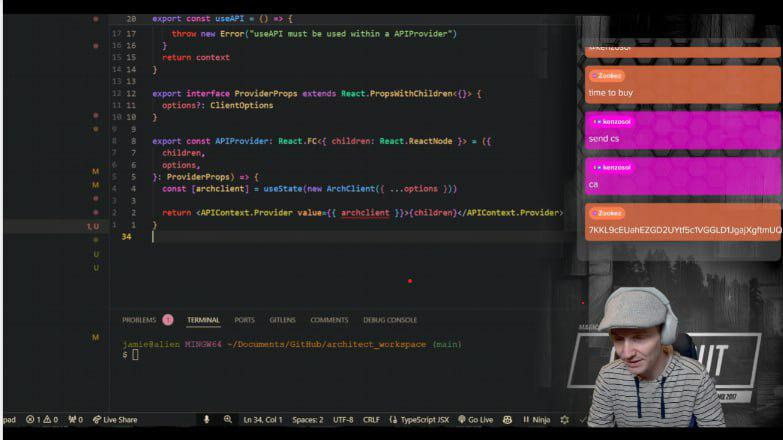Screen dimensions: 783x440
Task: Open the Problems panel tab
Action: (x=139, y=320)
